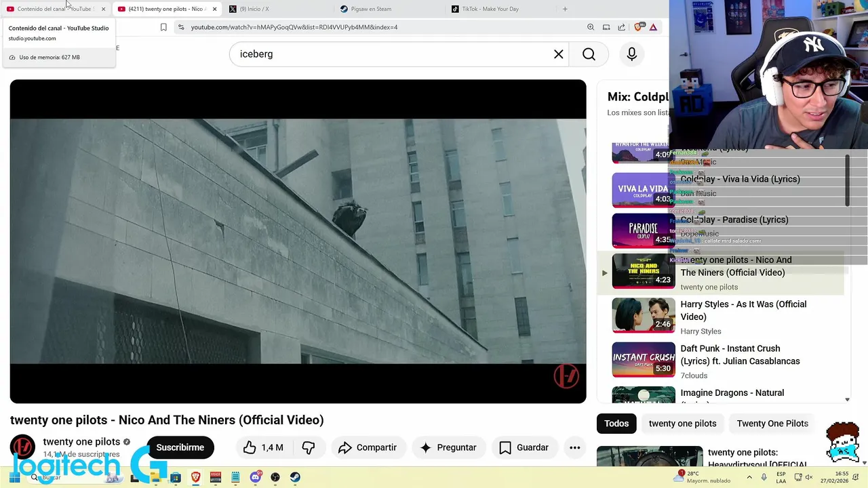This screenshot has width=868, height=488.
Task: Open Harry Styles - As It Was title
Action: tap(743, 310)
